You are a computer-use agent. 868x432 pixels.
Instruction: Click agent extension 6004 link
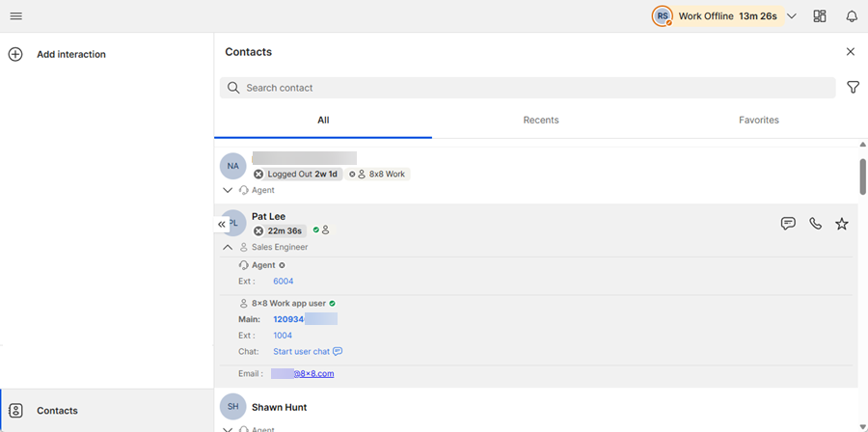[283, 282]
